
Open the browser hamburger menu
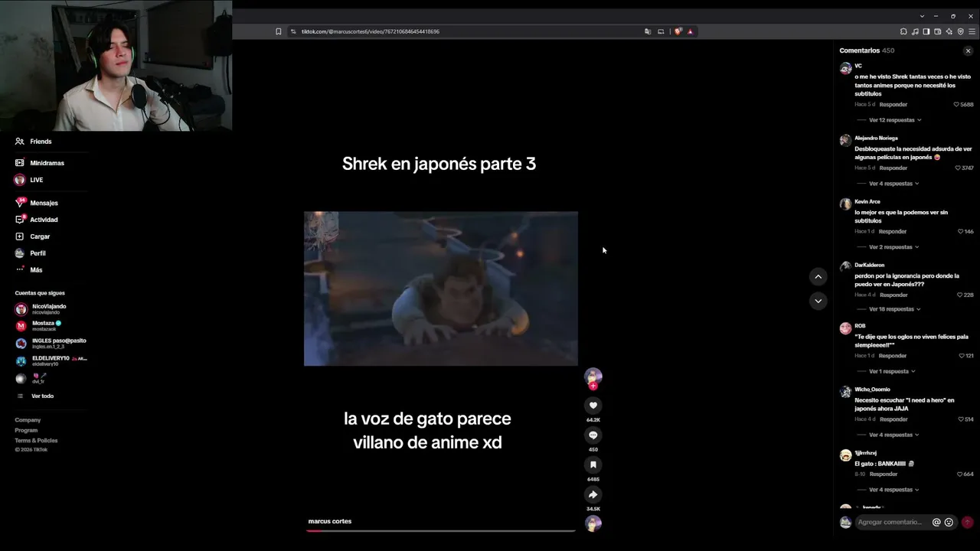click(x=972, y=31)
